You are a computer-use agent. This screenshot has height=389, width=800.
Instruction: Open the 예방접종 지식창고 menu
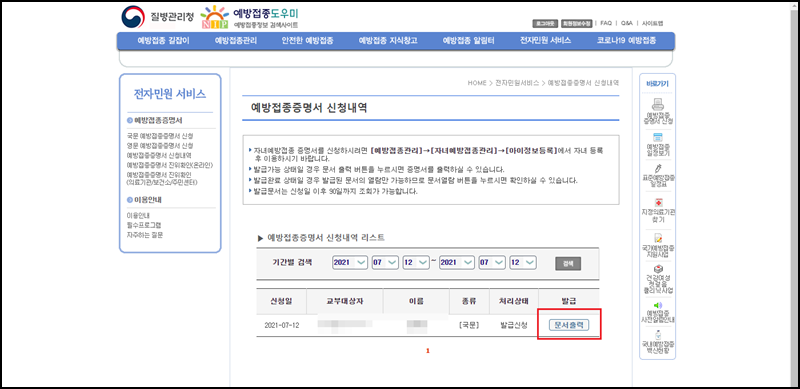coord(388,41)
